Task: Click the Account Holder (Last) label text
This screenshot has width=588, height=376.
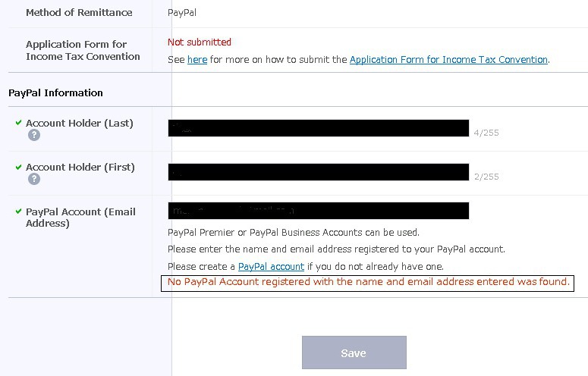Action: (x=80, y=123)
